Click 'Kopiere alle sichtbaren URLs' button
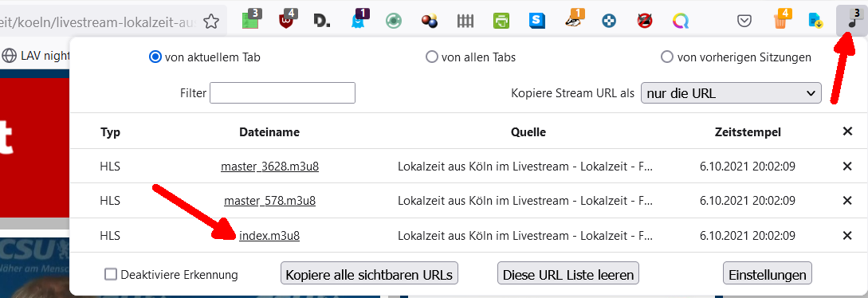This screenshot has height=298, width=868. [370, 274]
